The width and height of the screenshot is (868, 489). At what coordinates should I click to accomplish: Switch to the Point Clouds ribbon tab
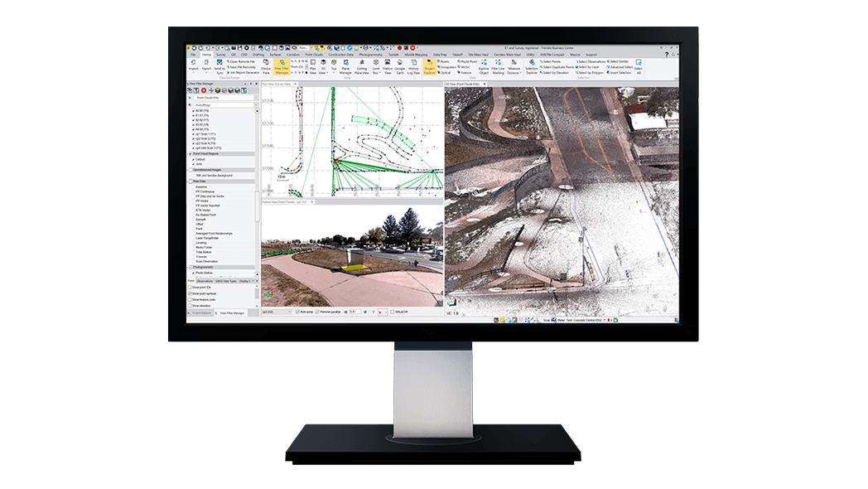[x=314, y=54]
